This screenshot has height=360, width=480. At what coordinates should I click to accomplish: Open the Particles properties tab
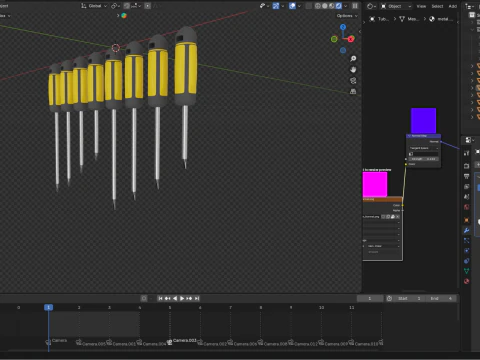[466, 241]
